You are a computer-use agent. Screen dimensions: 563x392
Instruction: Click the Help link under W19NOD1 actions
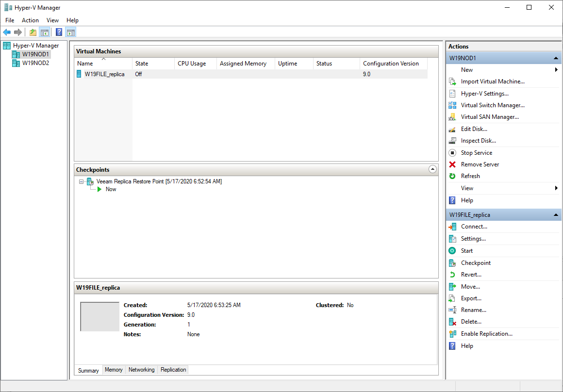[x=467, y=200]
